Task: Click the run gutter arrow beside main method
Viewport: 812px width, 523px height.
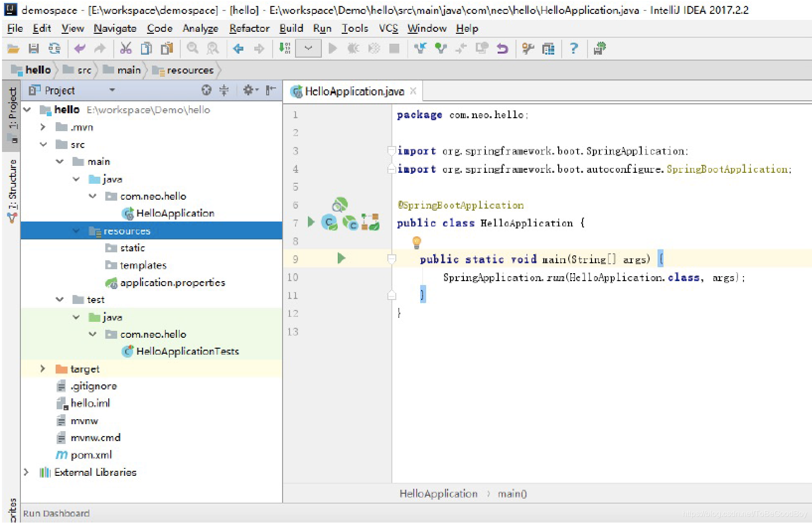Action: tap(341, 258)
